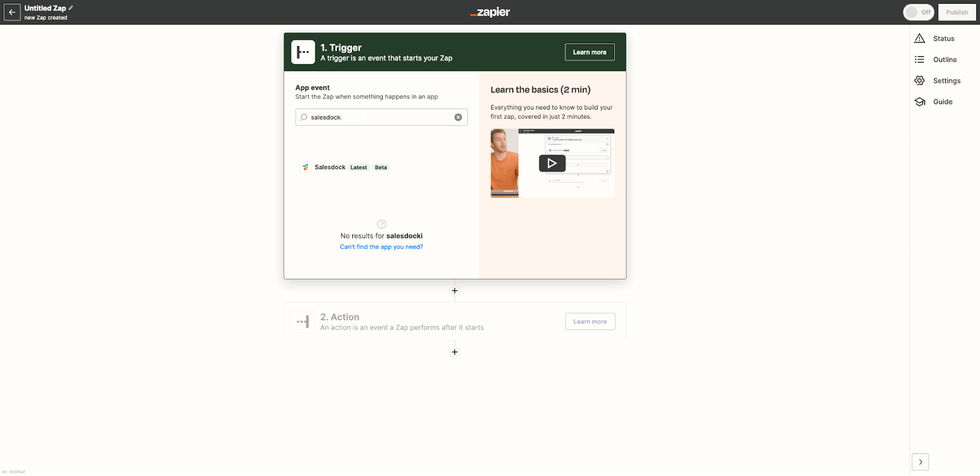Play the Learn the basics video
The height and width of the screenshot is (476, 980).
point(552,163)
